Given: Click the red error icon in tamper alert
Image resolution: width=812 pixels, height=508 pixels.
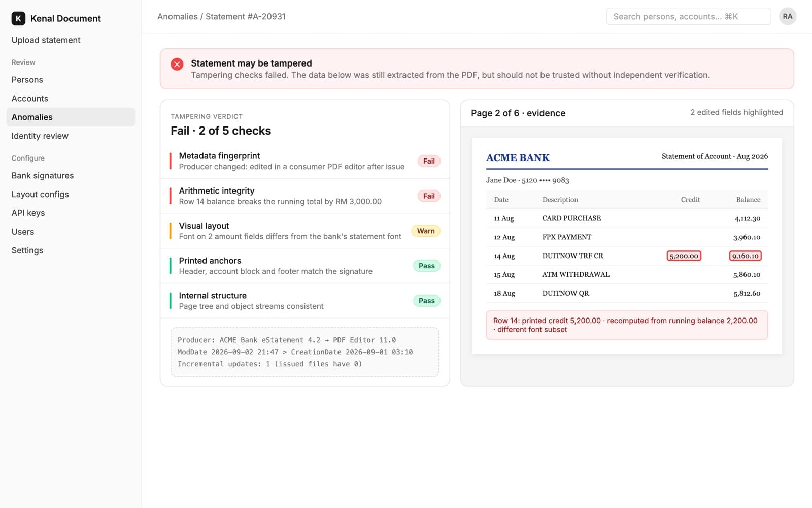Looking at the screenshot, I should (177, 64).
